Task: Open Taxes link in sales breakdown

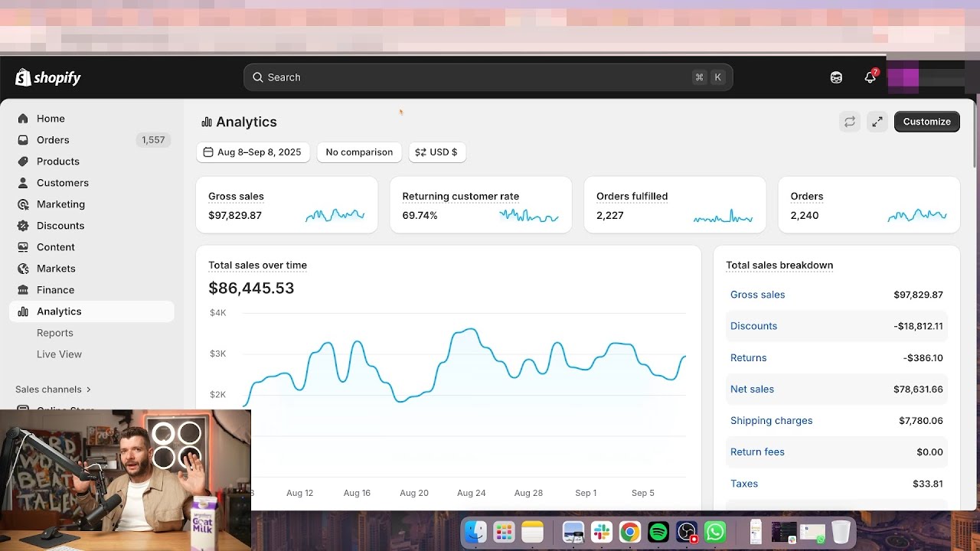Action: [744, 484]
